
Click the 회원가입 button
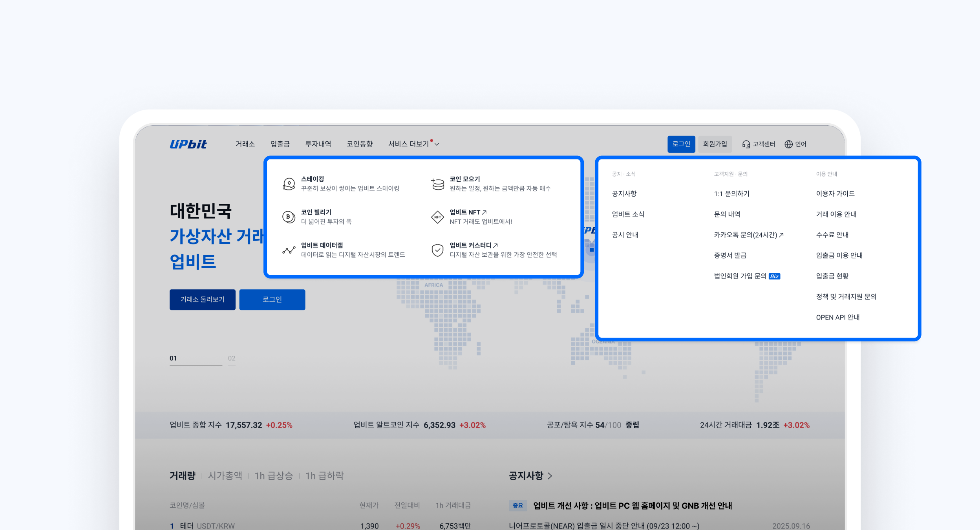(715, 144)
